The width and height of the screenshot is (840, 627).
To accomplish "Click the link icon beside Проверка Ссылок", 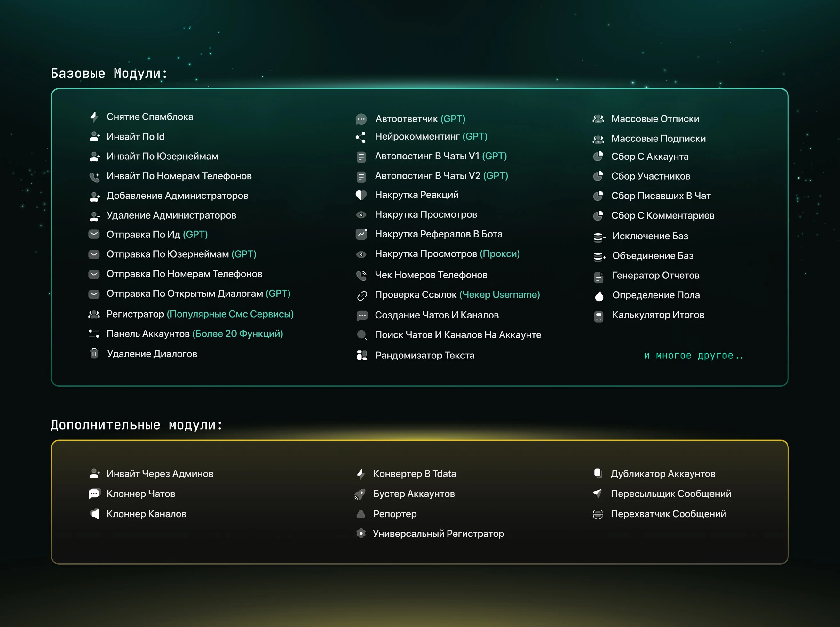I will [362, 296].
